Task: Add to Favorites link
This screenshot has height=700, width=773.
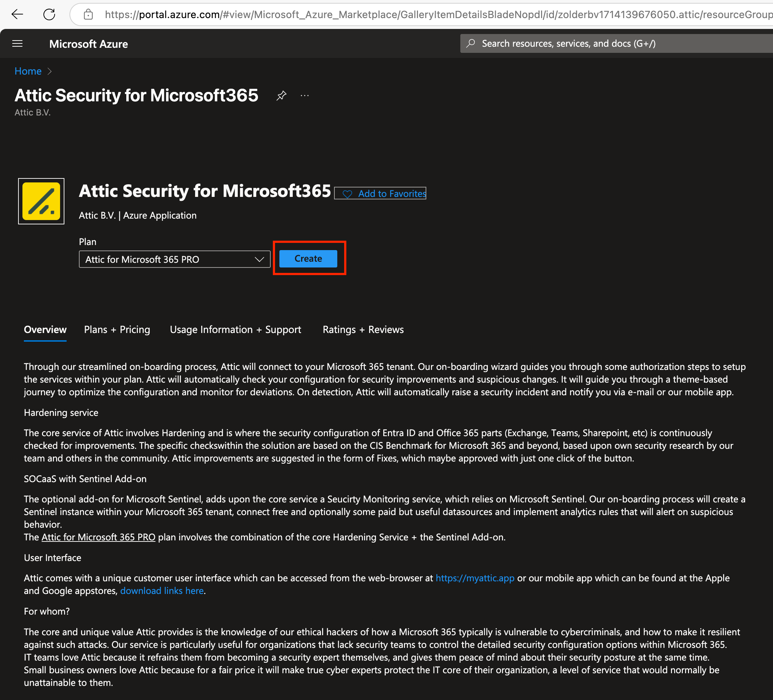Action: (392, 194)
